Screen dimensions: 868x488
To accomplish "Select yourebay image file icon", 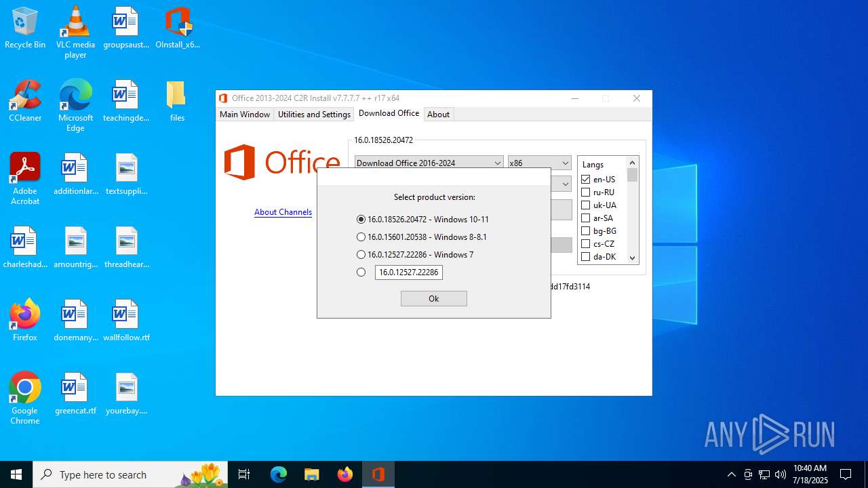I will click(126, 394).
